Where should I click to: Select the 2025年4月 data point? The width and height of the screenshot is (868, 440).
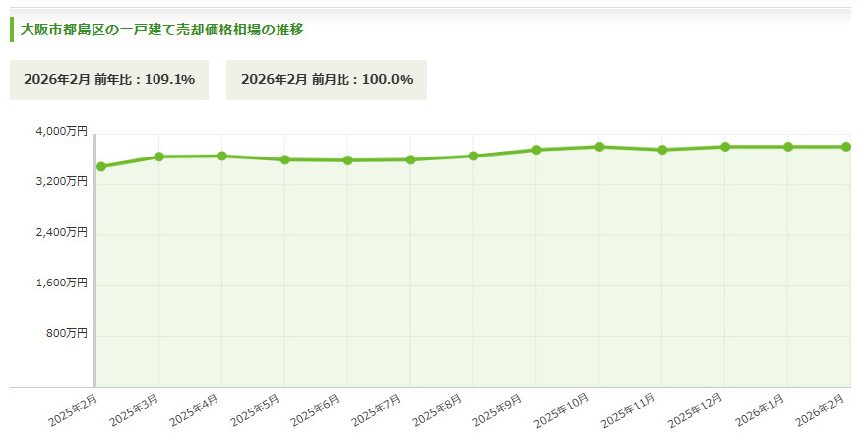(x=222, y=157)
